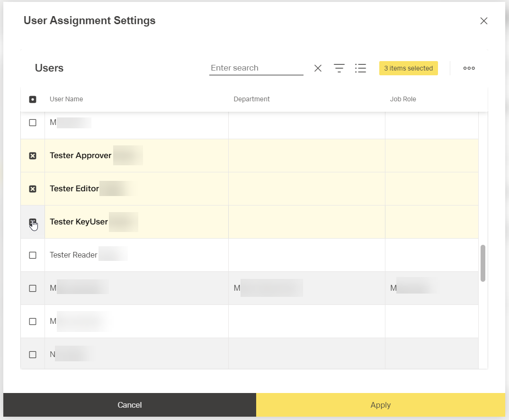The width and height of the screenshot is (509, 420).
Task: Click the vertical scrollbar thumb
Action: pos(482,263)
